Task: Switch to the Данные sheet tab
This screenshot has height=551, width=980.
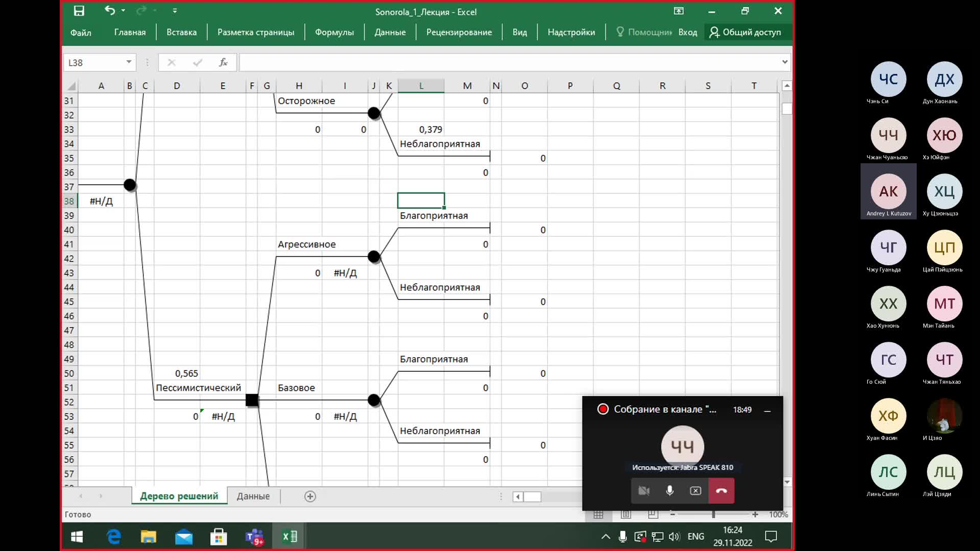Action: (253, 496)
